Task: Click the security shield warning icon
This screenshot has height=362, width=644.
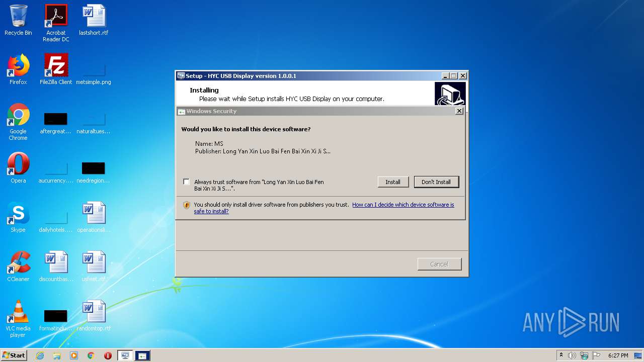Action: [187, 205]
